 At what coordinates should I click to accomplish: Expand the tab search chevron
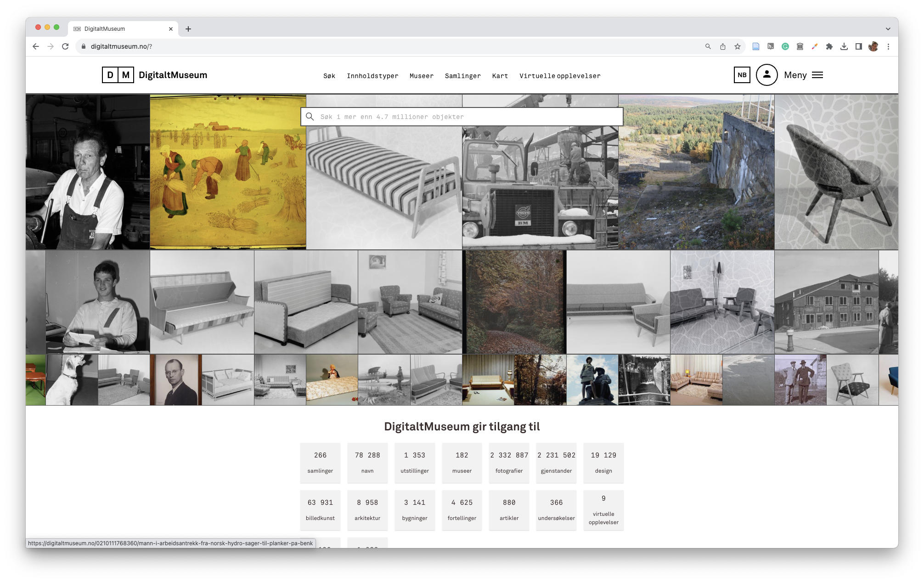pos(888,28)
